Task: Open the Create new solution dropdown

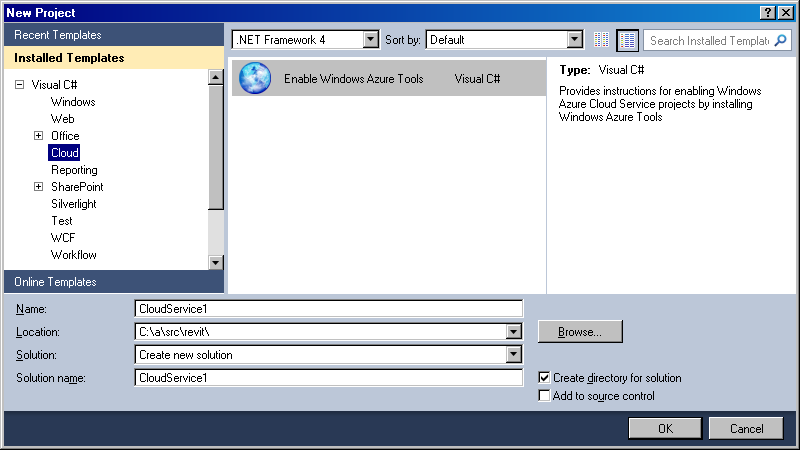Action: 514,355
